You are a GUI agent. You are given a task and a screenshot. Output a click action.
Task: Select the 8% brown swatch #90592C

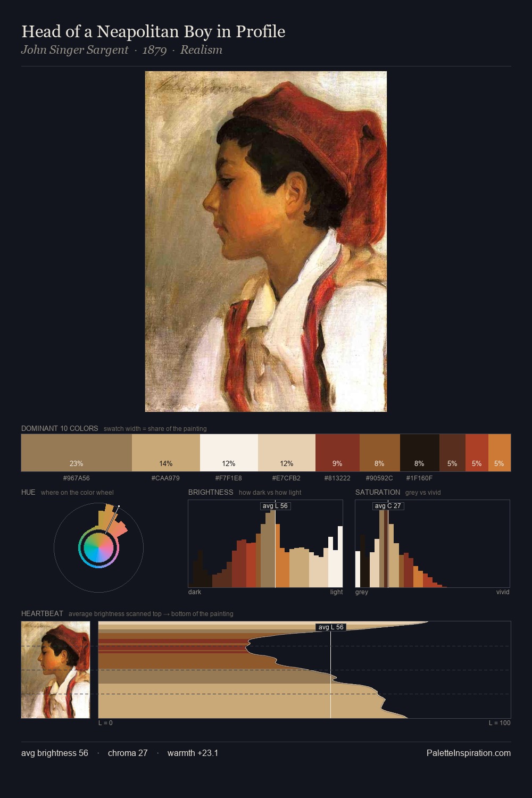point(379,453)
